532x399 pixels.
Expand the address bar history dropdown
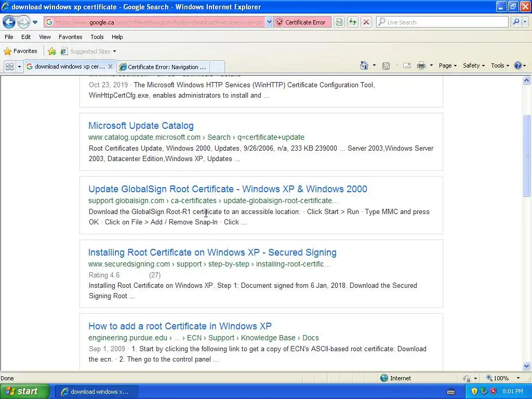[x=269, y=22]
